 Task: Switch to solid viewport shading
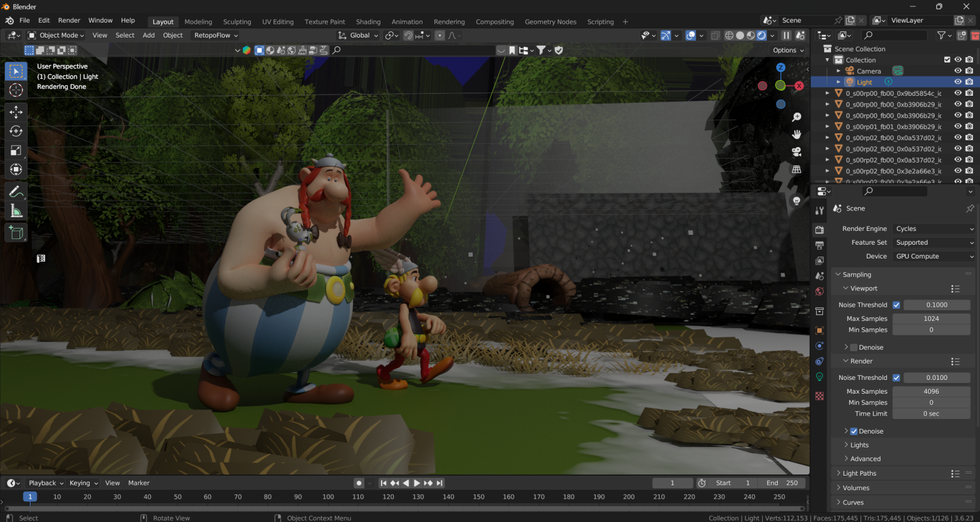click(740, 36)
